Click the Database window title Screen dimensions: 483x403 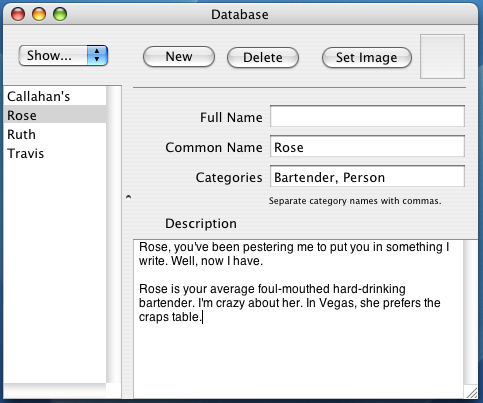click(x=240, y=15)
